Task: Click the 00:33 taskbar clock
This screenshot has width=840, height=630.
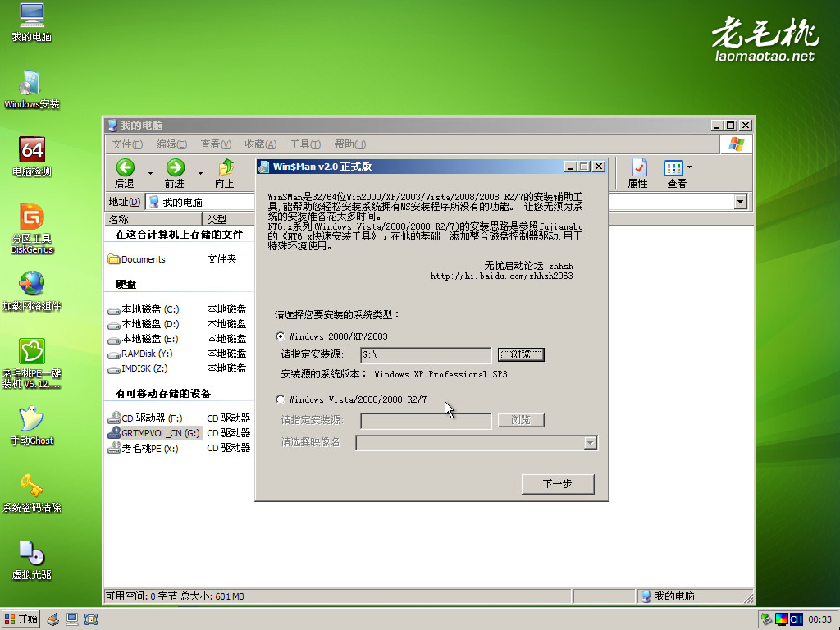Action: point(819,619)
